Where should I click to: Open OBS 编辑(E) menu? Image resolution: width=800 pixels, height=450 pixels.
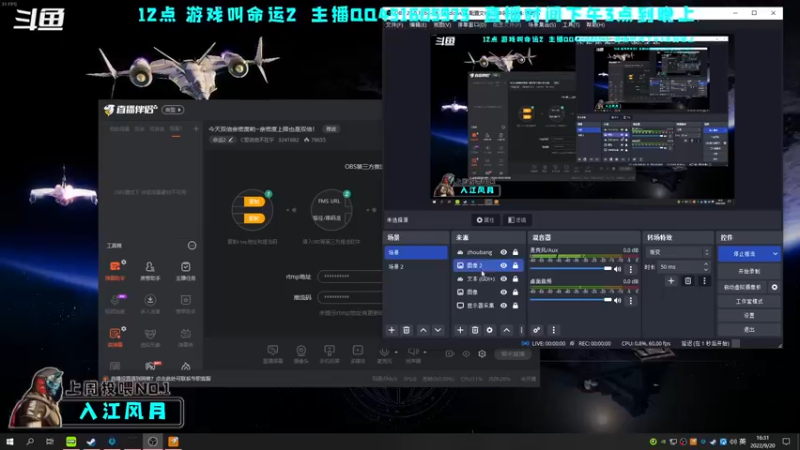coord(417,24)
